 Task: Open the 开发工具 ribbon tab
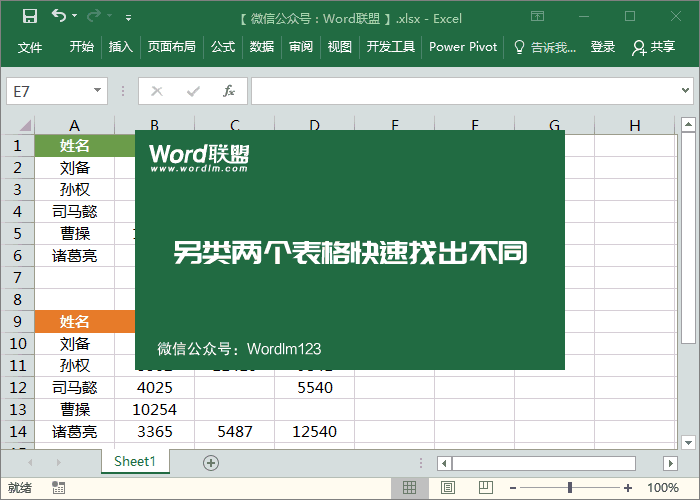pyautogui.click(x=391, y=46)
